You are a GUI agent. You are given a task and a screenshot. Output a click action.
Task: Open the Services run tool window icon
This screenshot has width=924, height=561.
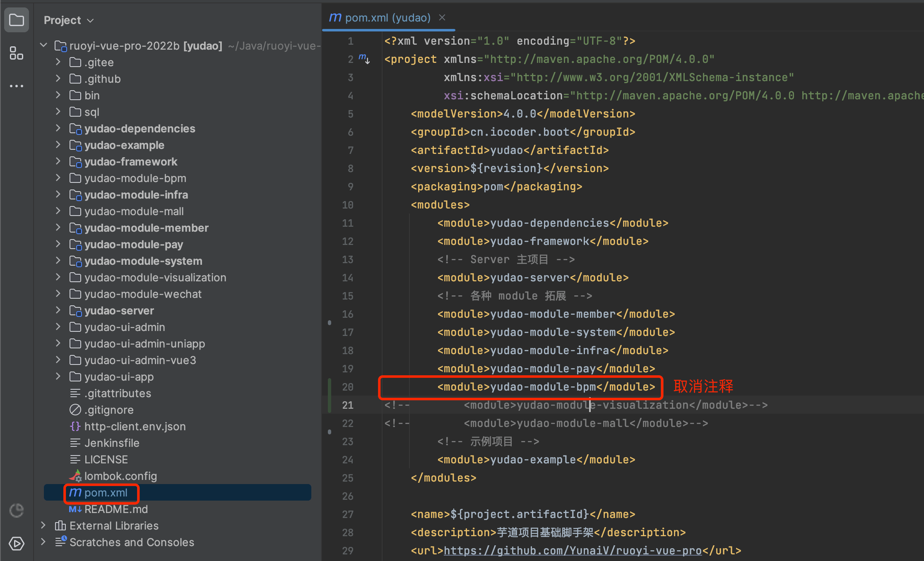tap(17, 543)
